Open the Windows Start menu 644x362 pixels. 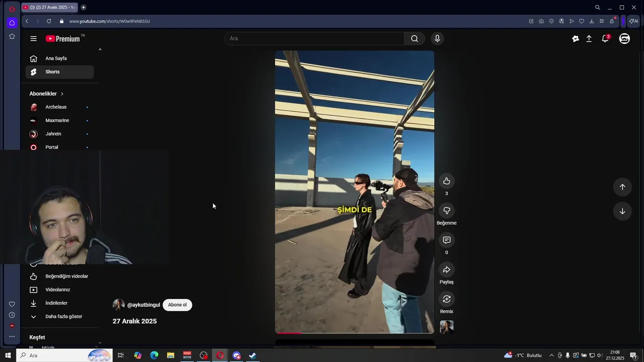coord(8,355)
